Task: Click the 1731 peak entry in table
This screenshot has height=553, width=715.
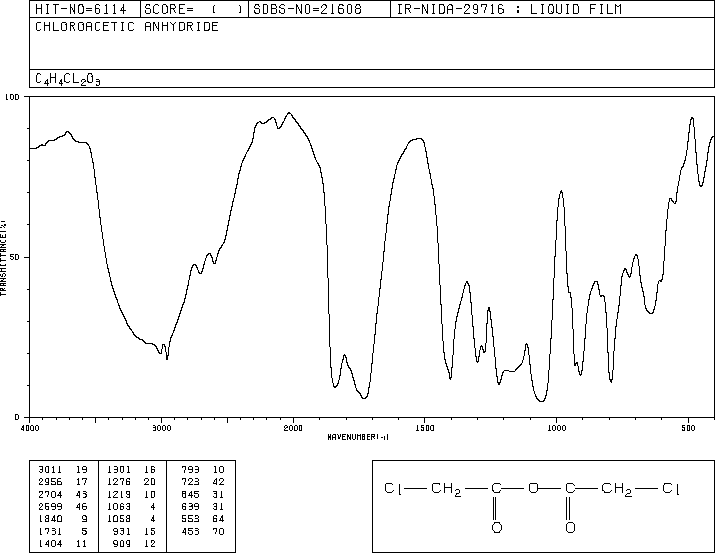Action: [63, 531]
